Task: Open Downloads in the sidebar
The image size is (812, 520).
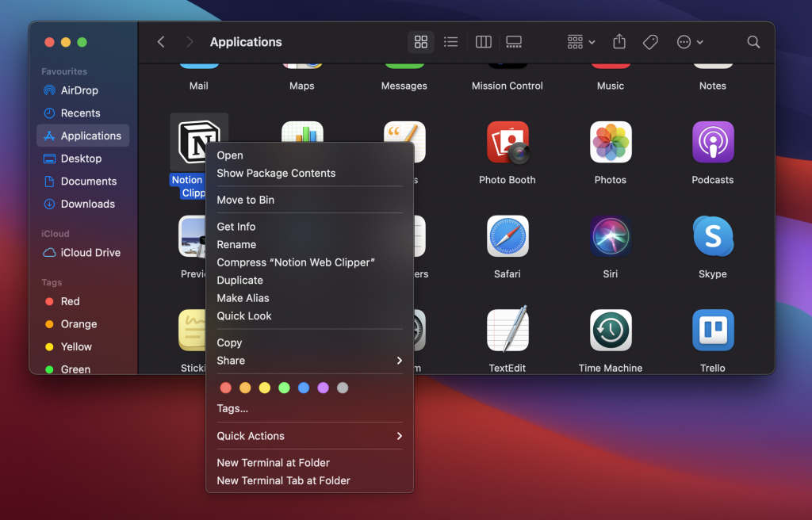Action: pyautogui.click(x=82, y=204)
